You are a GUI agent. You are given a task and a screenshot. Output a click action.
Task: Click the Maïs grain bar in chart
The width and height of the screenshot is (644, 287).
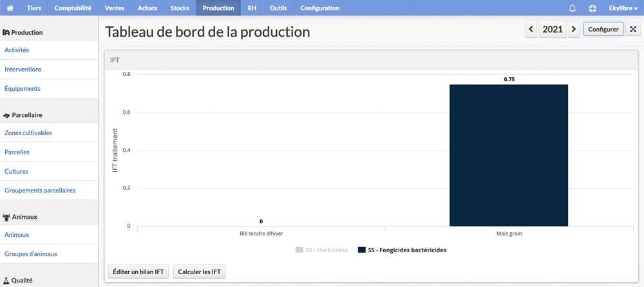pos(509,155)
